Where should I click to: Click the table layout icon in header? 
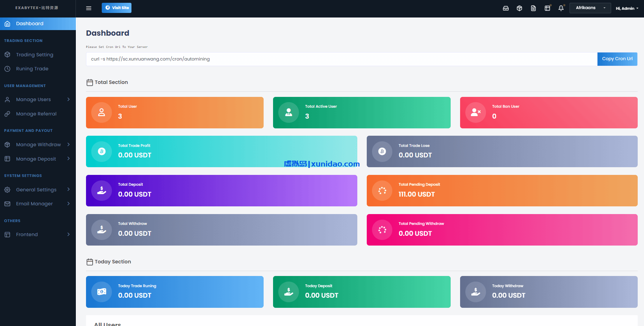coord(547,8)
